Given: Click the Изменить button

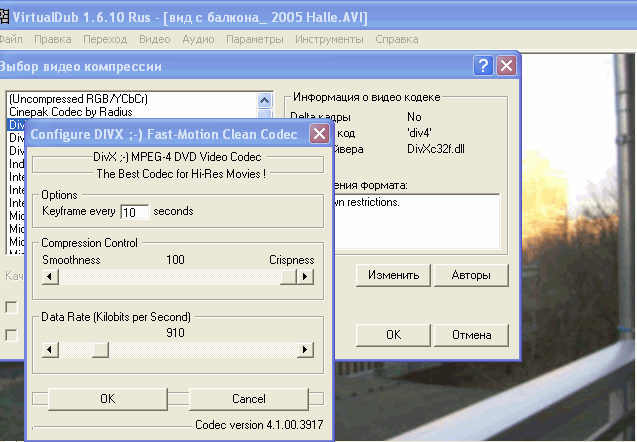Looking at the screenshot, I should coord(393,275).
